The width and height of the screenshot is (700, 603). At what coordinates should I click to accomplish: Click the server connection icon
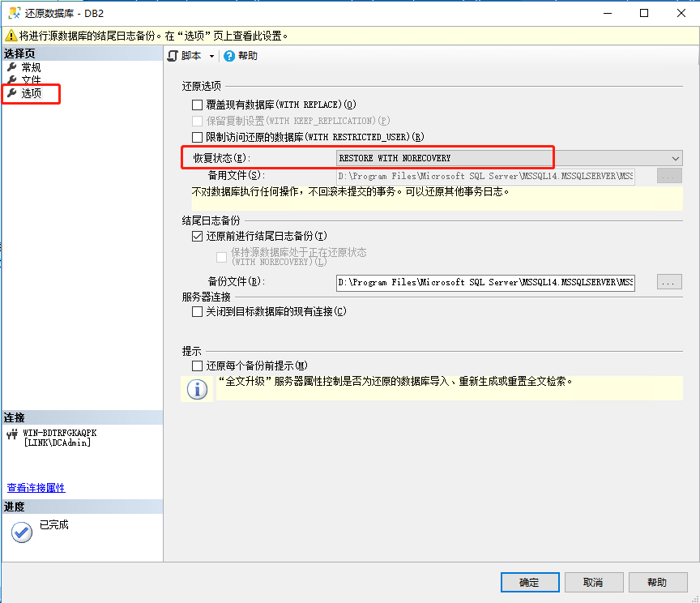pyautogui.click(x=12, y=434)
